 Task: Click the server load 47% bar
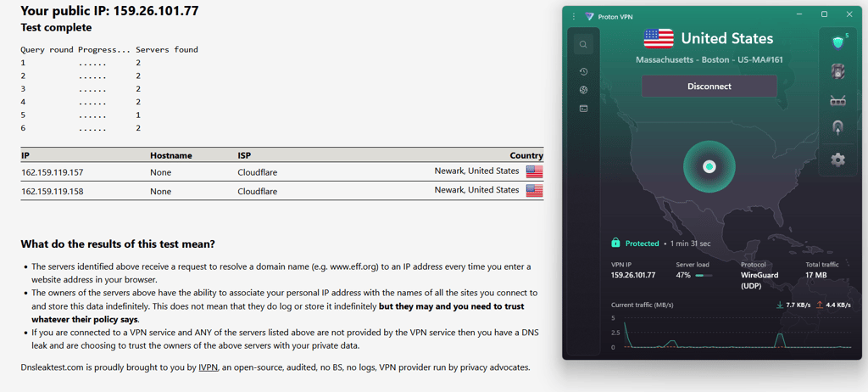click(x=704, y=275)
